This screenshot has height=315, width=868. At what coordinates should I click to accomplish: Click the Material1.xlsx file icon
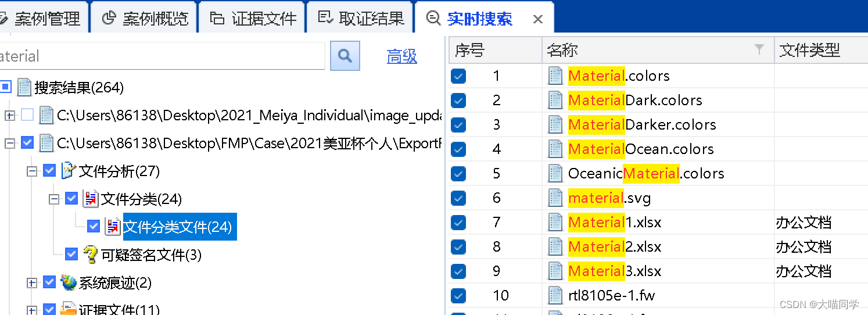556,222
